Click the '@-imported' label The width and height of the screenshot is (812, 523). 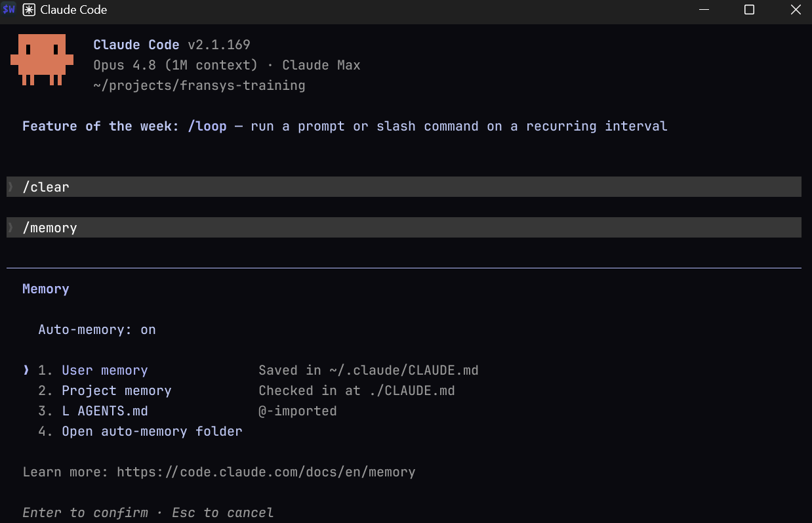[298, 411]
